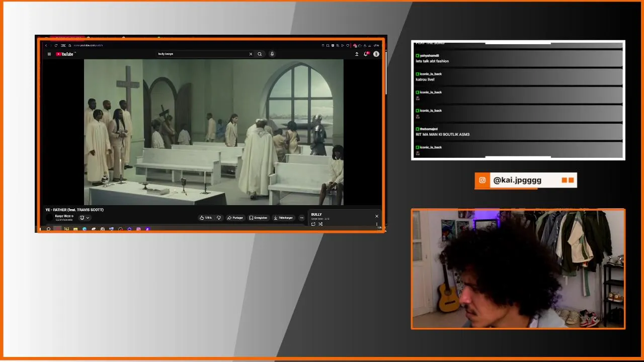The height and width of the screenshot is (362, 644).
Task: Click chat message 'lets talk abt fashion'
Action: click(x=432, y=61)
